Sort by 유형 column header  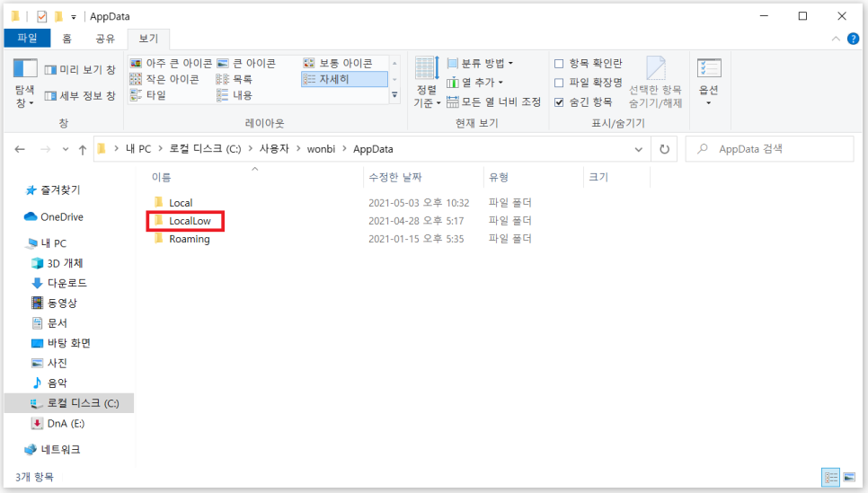(533, 177)
